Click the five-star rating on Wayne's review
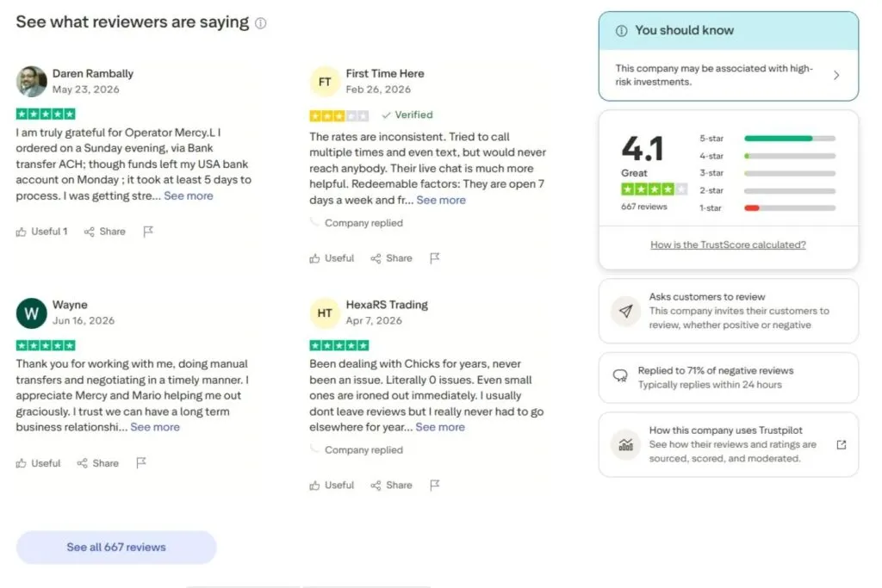 [46, 345]
